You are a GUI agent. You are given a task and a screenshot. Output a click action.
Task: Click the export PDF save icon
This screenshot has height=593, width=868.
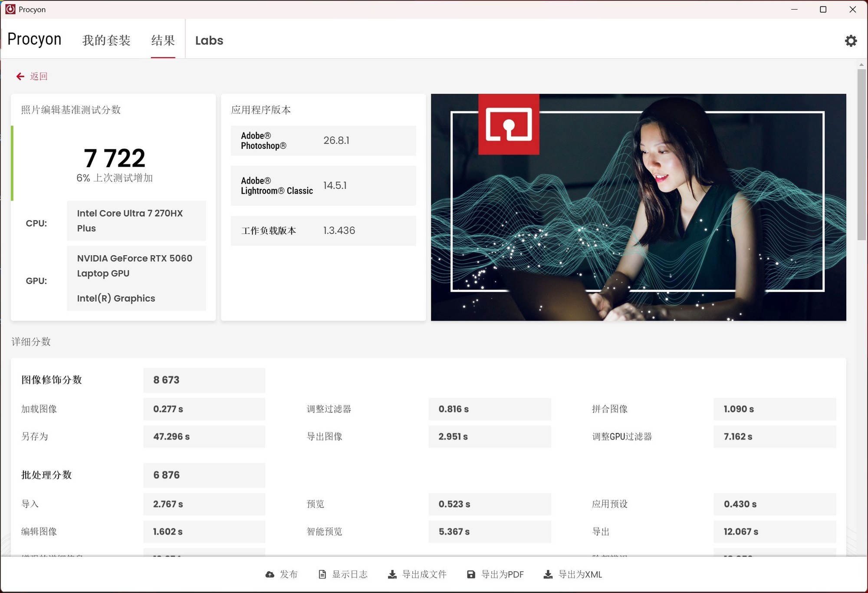click(x=471, y=574)
